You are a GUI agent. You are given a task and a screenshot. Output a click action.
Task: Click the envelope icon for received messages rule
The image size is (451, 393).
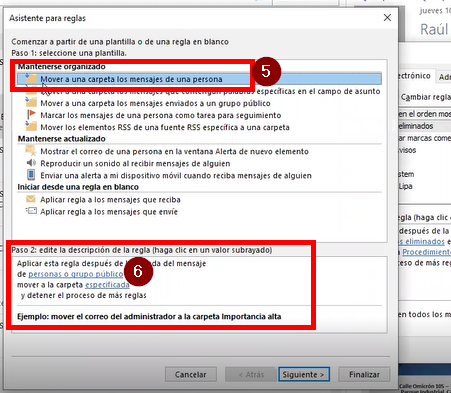point(31,199)
